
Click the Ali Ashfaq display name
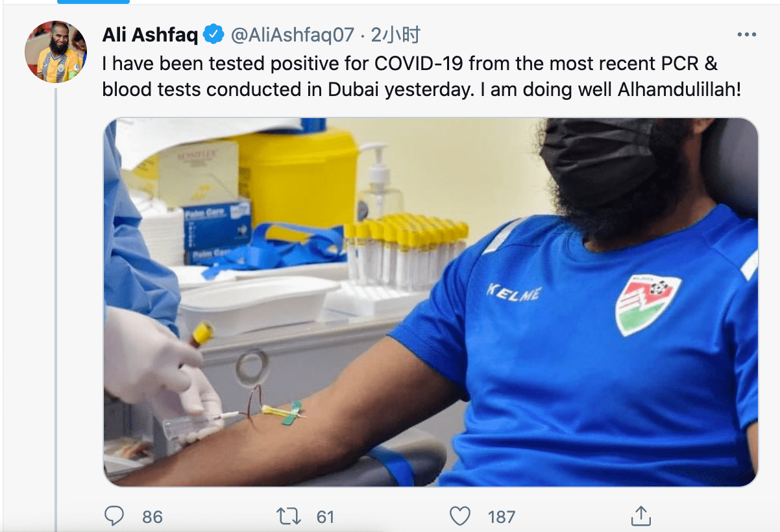coord(150,34)
